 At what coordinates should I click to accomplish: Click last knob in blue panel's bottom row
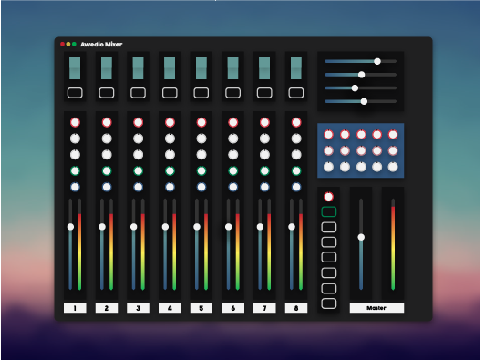tap(393, 166)
